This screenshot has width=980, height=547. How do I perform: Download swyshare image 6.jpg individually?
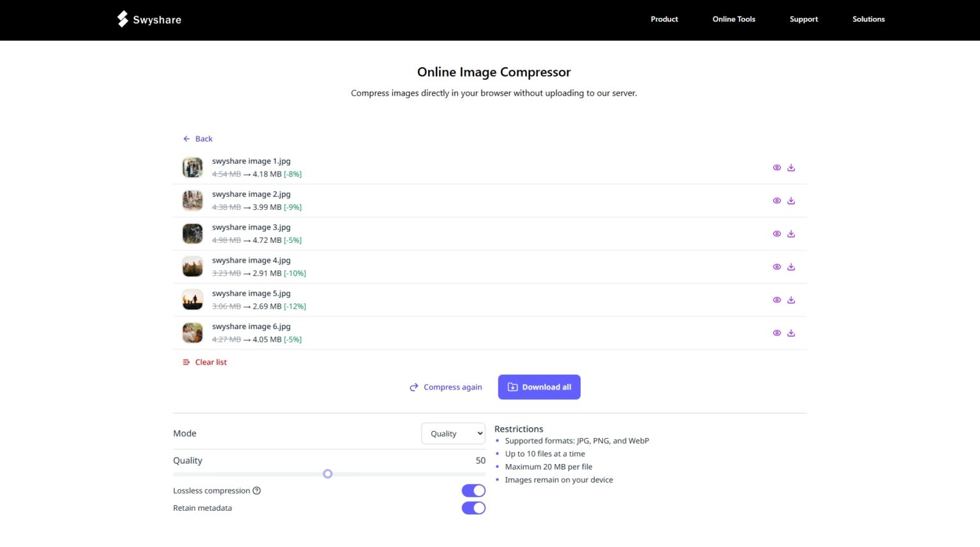click(791, 332)
